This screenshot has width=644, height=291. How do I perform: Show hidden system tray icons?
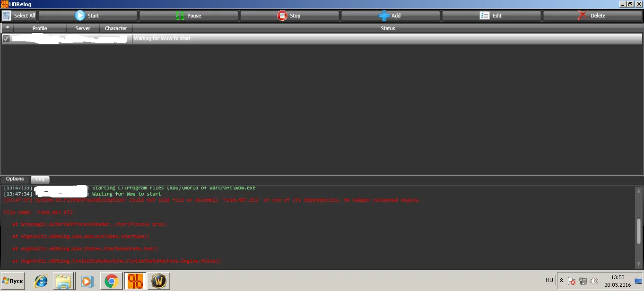tap(561, 281)
